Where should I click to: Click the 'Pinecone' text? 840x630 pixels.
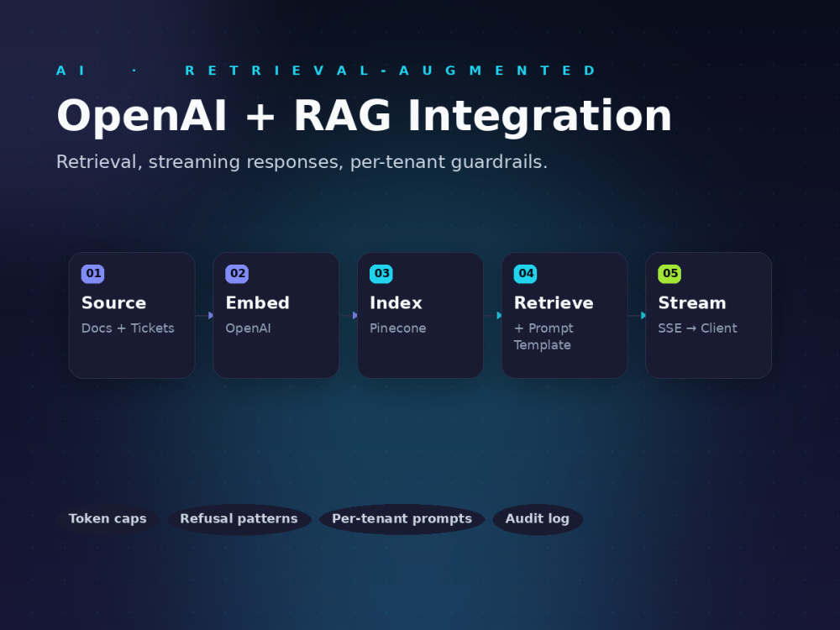coord(397,328)
